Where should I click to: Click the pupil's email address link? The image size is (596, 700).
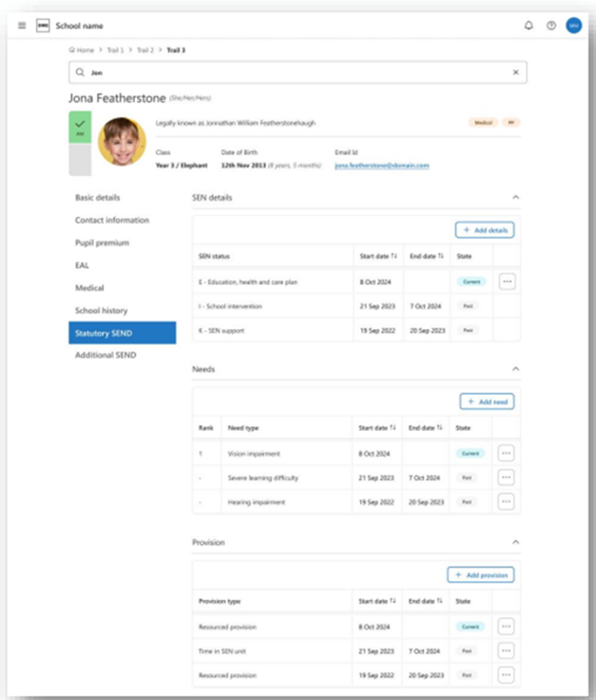click(381, 165)
